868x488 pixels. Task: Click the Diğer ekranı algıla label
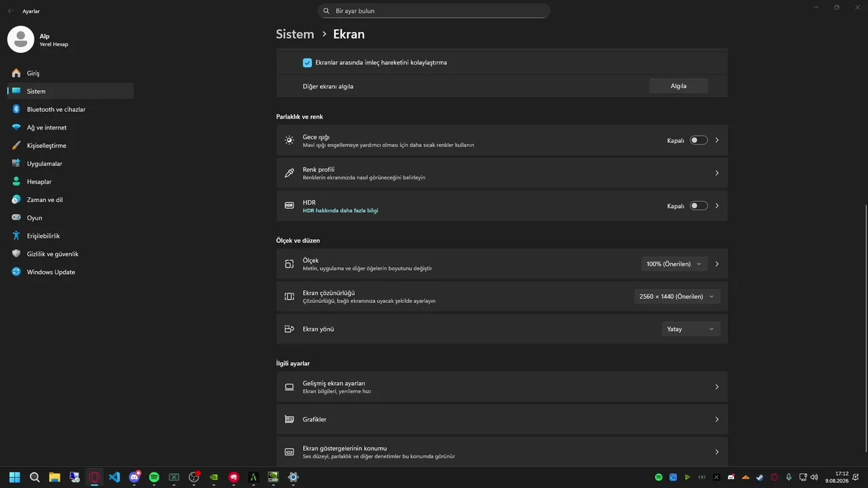click(328, 87)
